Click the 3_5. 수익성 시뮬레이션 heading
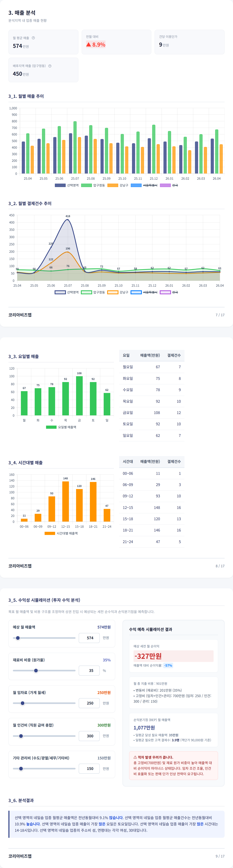The height and width of the screenshot is (868, 233). pos(44,600)
